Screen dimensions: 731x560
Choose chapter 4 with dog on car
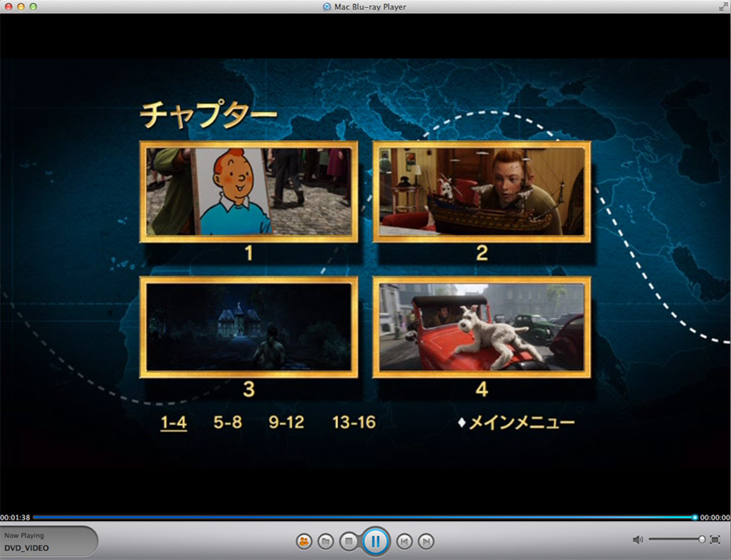tap(482, 326)
